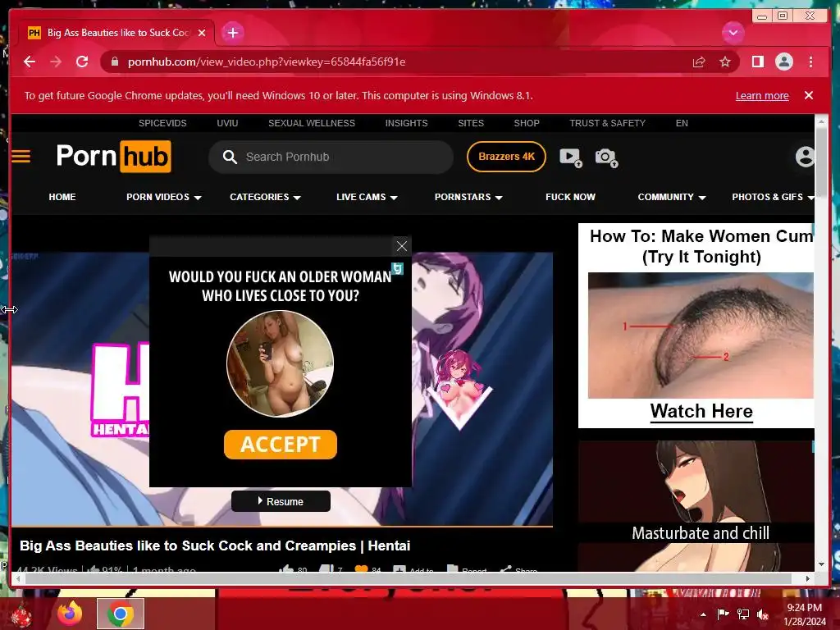Screen dimensions: 840x630
Task: Go back with the browser back arrow
Action: coord(30,62)
